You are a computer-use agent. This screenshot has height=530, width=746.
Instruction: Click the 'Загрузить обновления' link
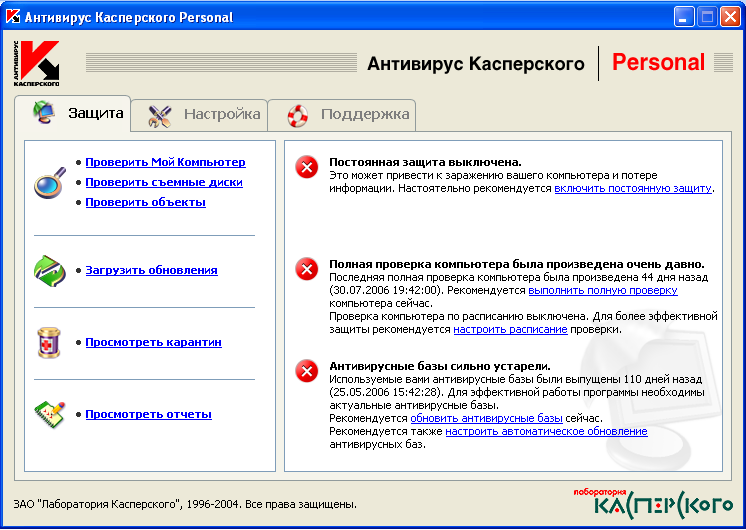[152, 270]
